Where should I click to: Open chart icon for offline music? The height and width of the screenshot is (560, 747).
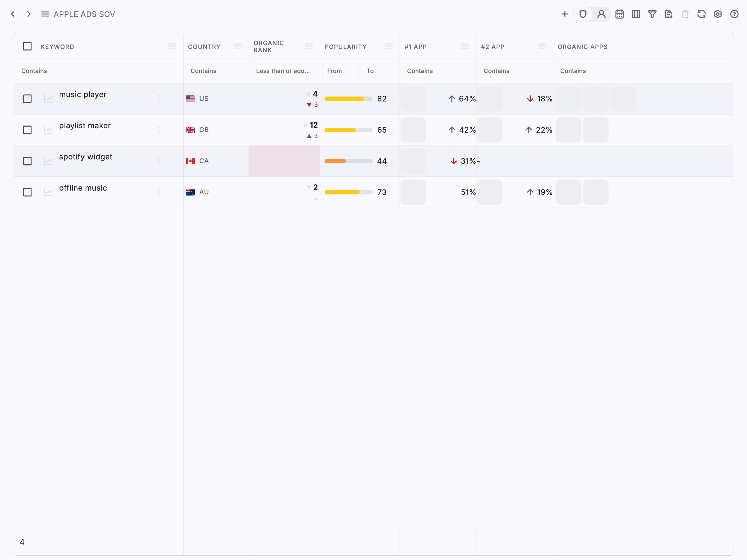(x=48, y=192)
